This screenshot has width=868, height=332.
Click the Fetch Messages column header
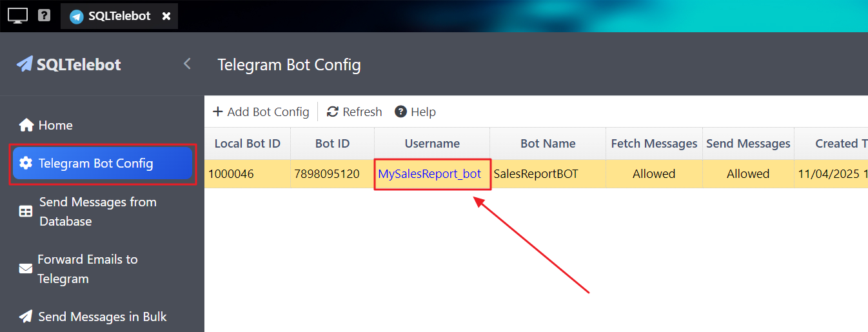click(654, 144)
